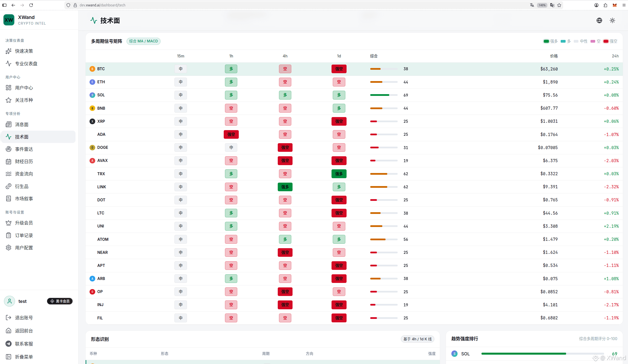Click TRX 1d 强多 signal badge
Screen dimensions: 628x364
[x=339, y=174]
